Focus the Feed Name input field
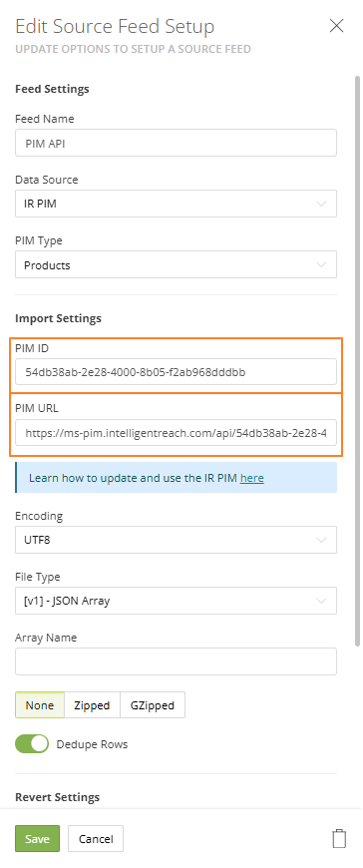The width and height of the screenshot is (363, 868). coord(176,143)
